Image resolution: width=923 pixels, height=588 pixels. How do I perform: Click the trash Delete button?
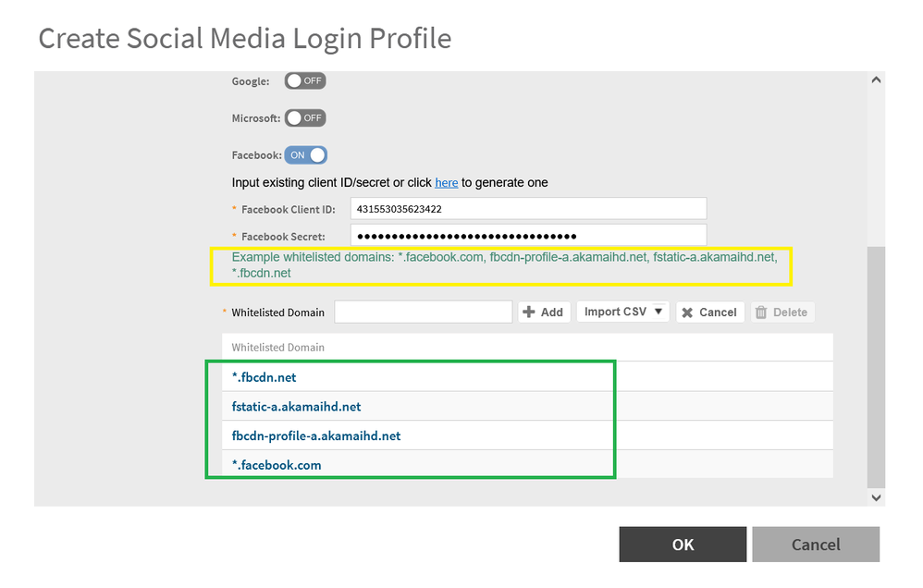tap(781, 312)
